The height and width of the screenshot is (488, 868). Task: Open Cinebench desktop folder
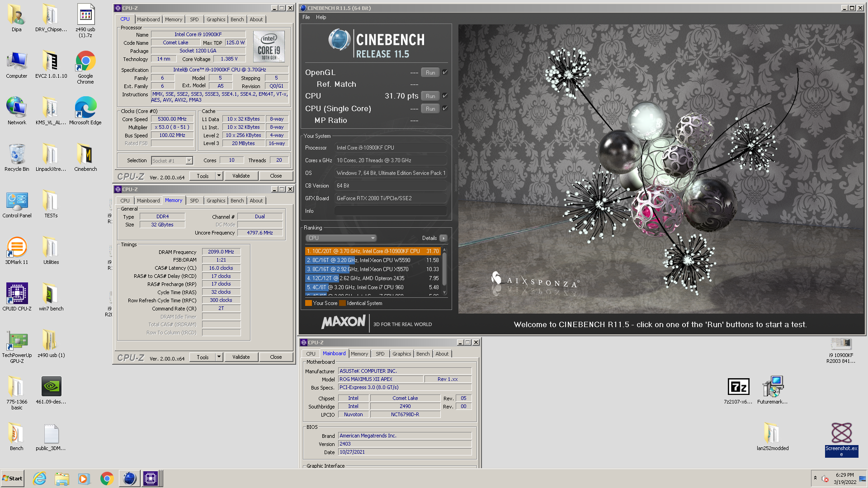85,158
